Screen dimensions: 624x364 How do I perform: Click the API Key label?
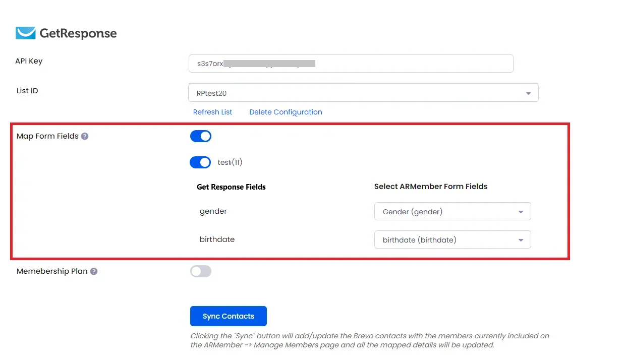[29, 61]
